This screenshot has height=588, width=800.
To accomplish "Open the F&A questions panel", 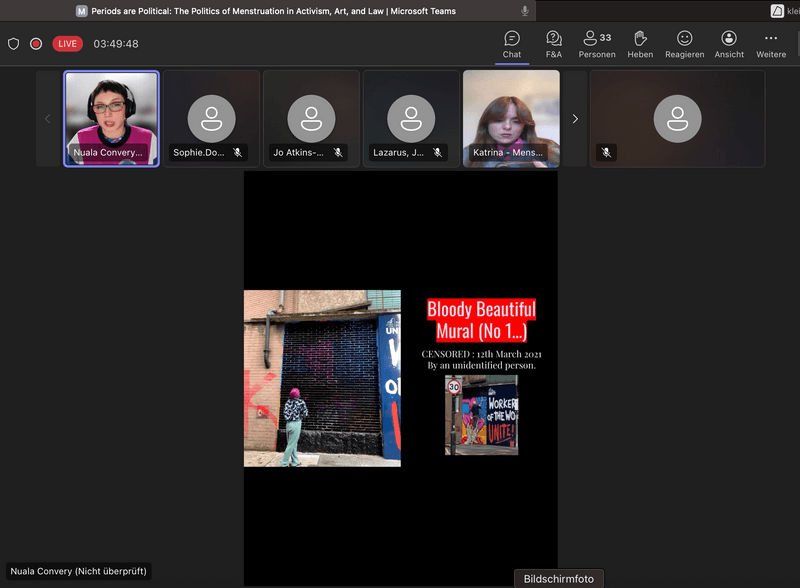I will (554, 44).
